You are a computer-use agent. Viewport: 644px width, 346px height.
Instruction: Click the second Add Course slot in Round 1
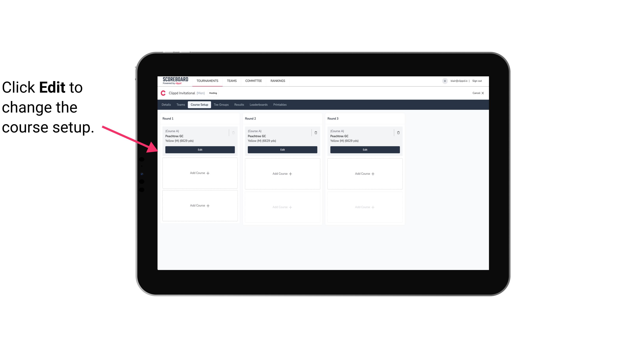[x=200, y=205]
